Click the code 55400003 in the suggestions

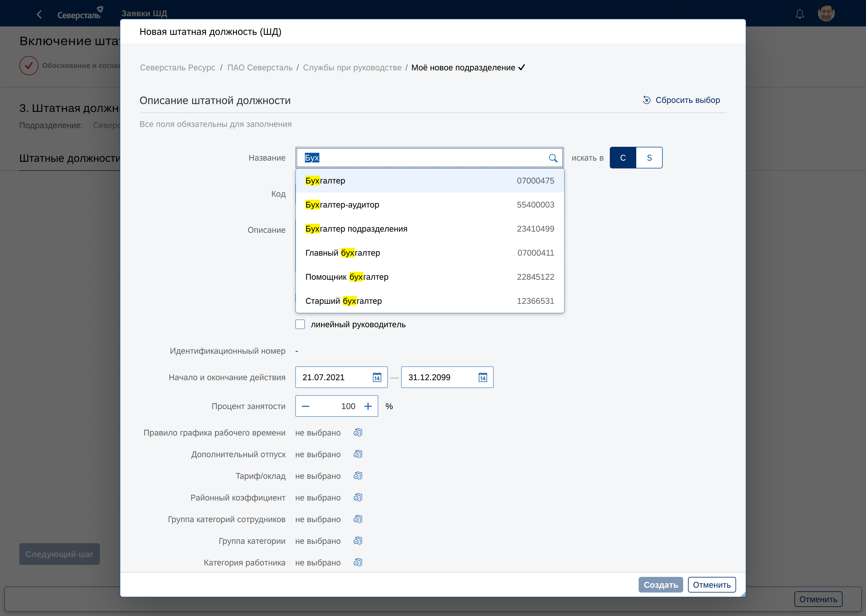coord(535,205)
